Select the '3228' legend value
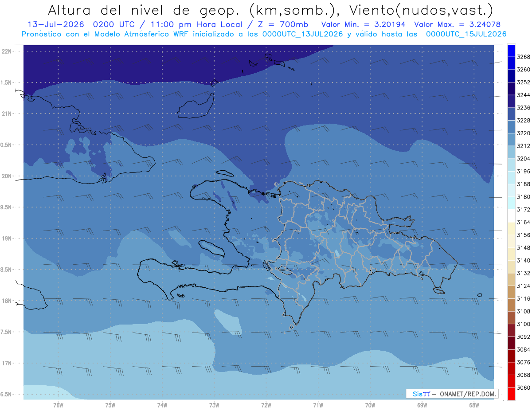Image resolution: width=532 pixels, height=411 pixels. [524, 120]
